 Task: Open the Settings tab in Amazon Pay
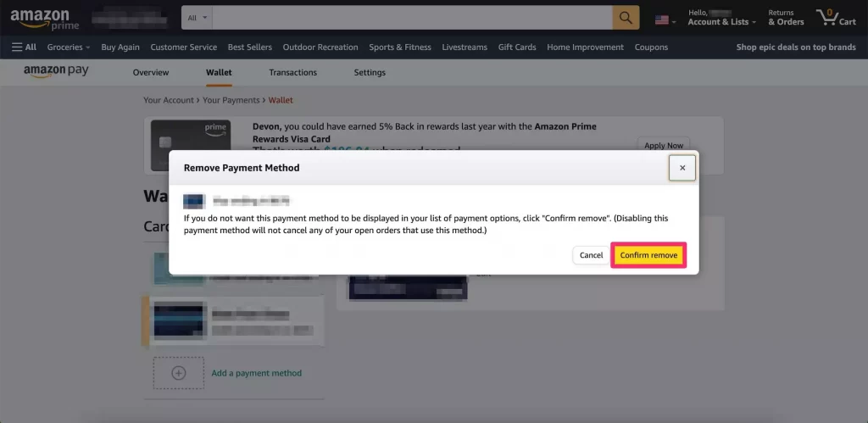370,73
